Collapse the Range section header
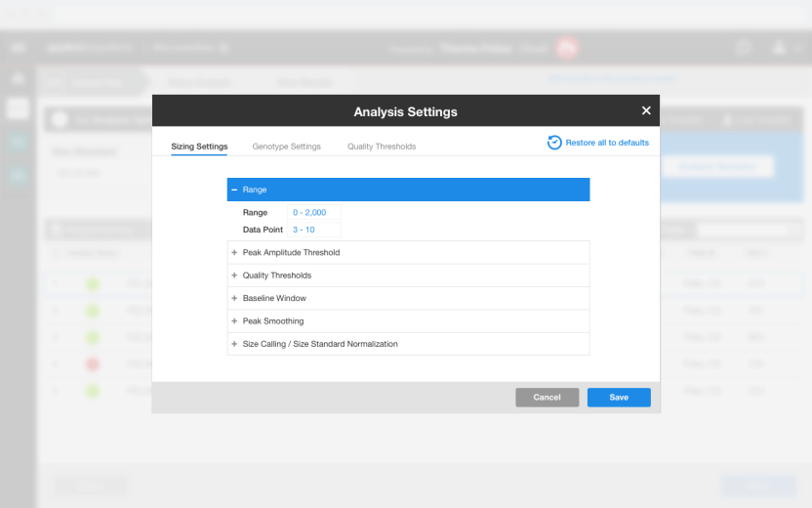812x508 pixels. point(408,190)
